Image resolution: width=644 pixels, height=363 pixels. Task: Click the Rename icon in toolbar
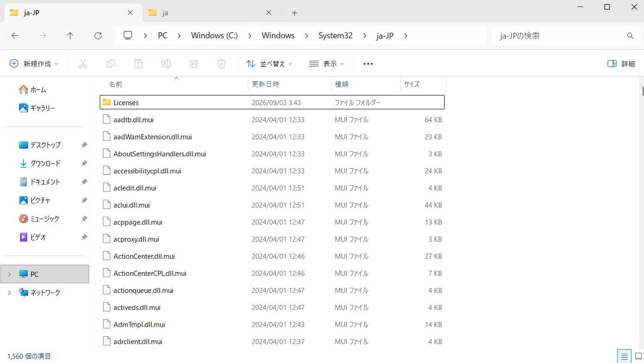(x=166, y=64)
